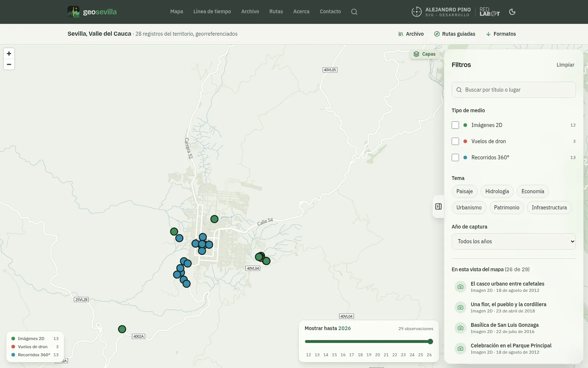Zoom out on the map
Screen dimensions: 588x368
[x=9, y=64]
